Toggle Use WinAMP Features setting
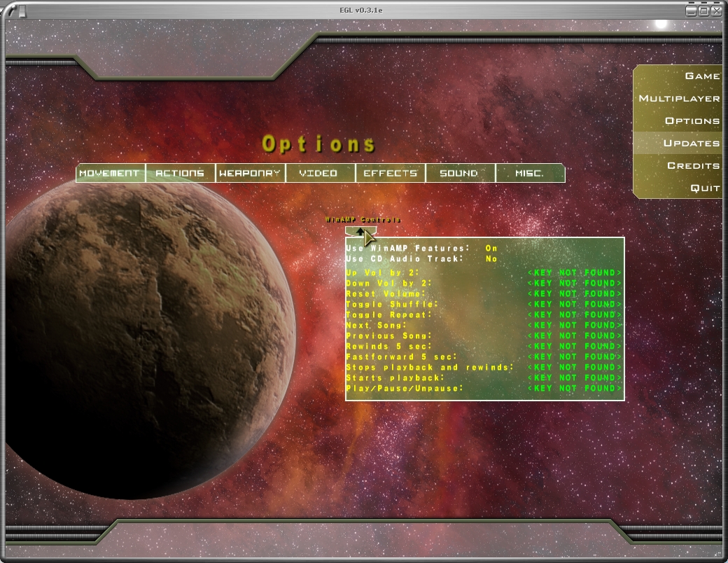728x563 pixels. click(491, 249)
